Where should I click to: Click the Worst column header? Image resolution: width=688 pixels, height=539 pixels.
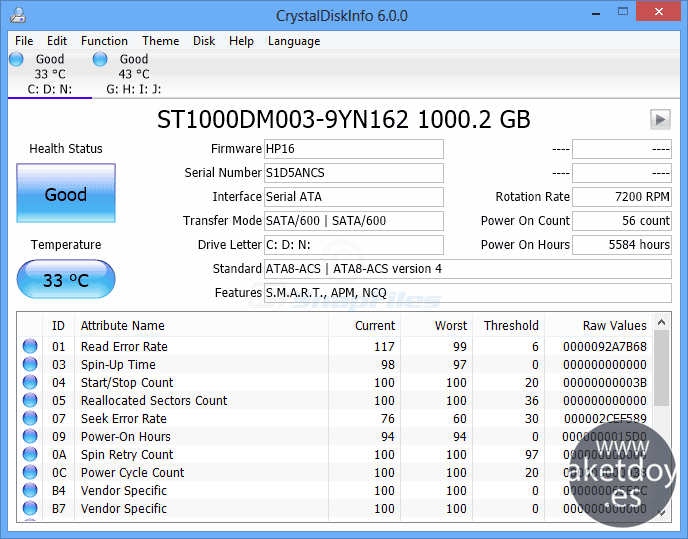[x=436, y=326]
